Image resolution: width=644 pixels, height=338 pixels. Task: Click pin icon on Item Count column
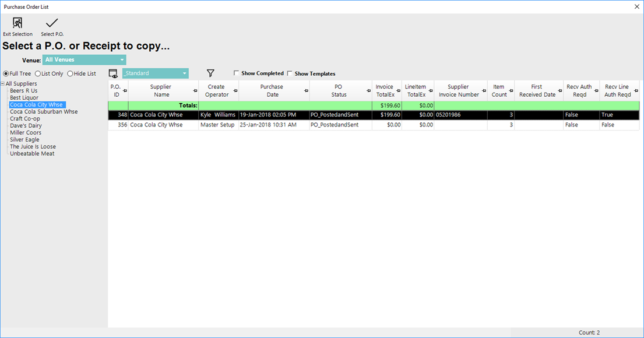(511, 91)
